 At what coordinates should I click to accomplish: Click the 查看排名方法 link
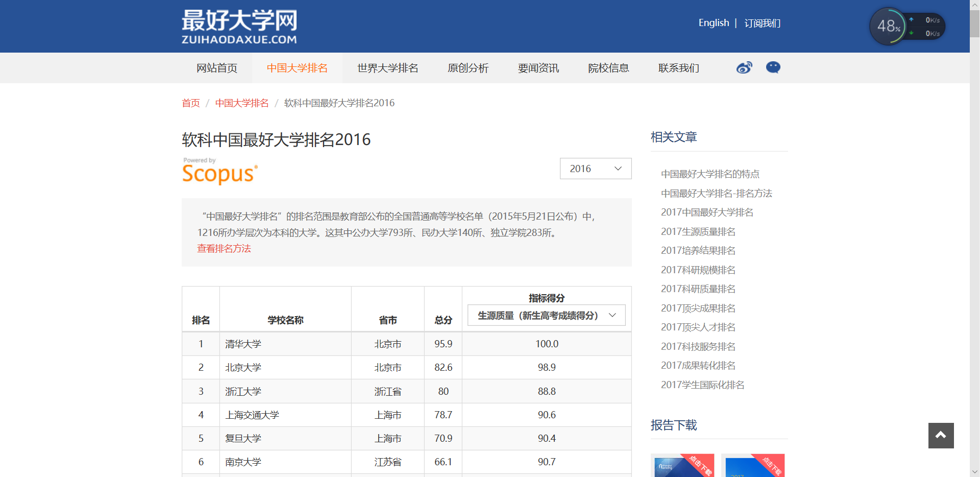pyautogui.click(x=224, y=249)
